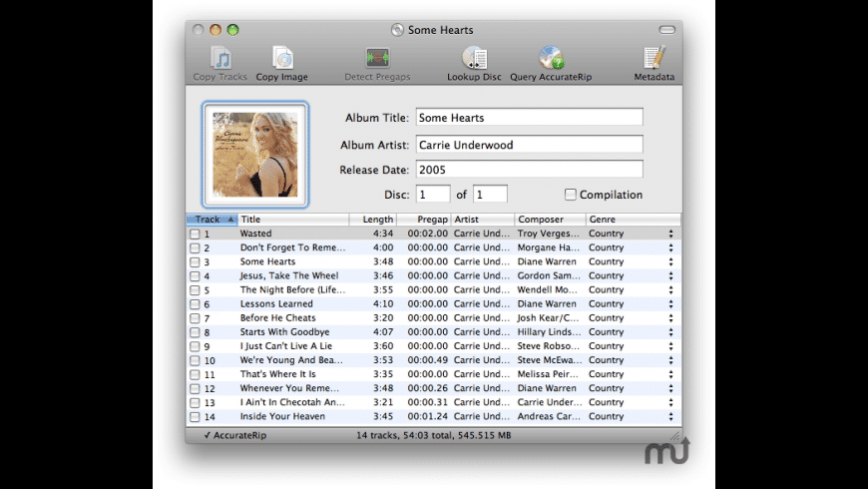Click the pregap value 00:01.24

click(x=428, y=416)
